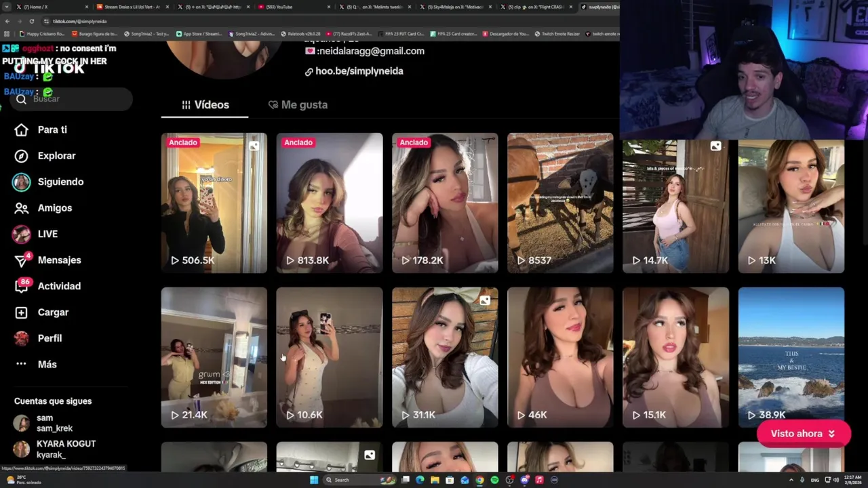This screenshot has width=868, height=488.
Task: Reload the page with refresh icon
Action: tap(31, 21)
